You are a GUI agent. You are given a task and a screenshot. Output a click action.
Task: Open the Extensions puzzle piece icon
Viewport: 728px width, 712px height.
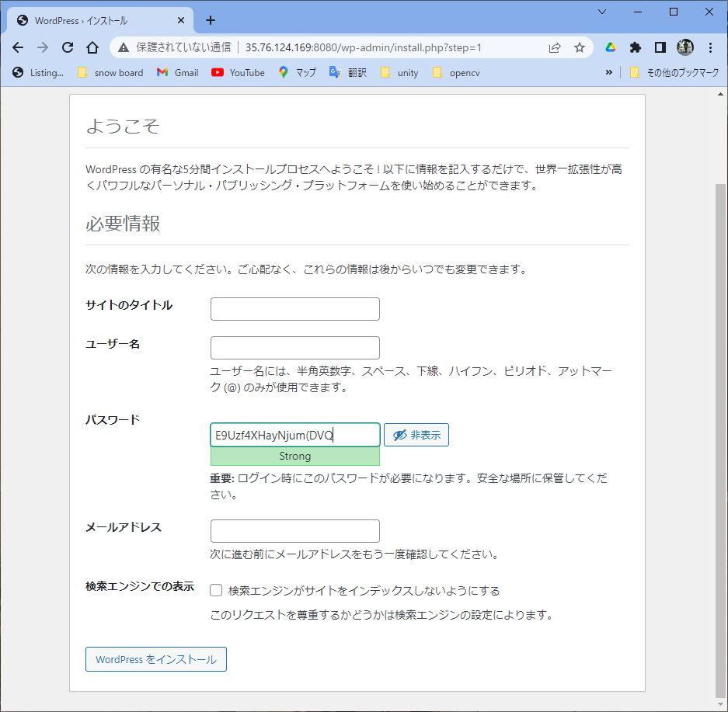(636, 47)
